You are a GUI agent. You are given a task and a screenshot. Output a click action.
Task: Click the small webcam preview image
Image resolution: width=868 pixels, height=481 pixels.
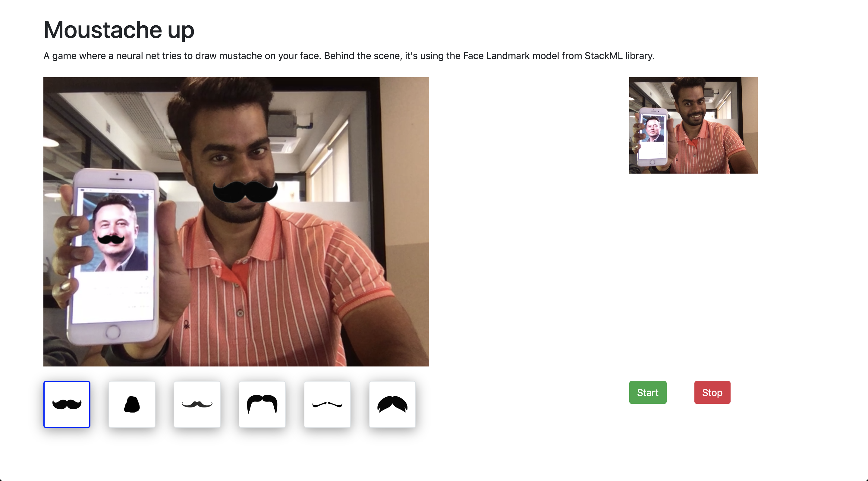click(x=693, y=125)
